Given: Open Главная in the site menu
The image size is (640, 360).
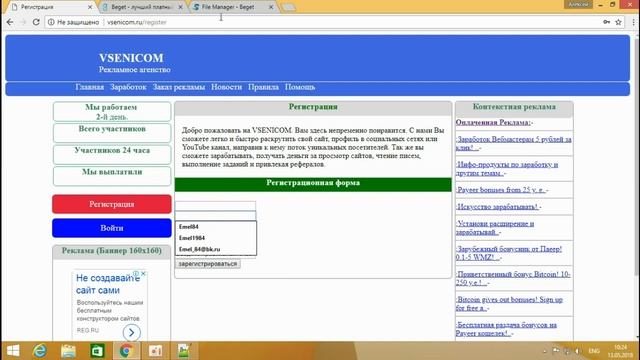Looking at the screenshot, I should click(89, 87).
